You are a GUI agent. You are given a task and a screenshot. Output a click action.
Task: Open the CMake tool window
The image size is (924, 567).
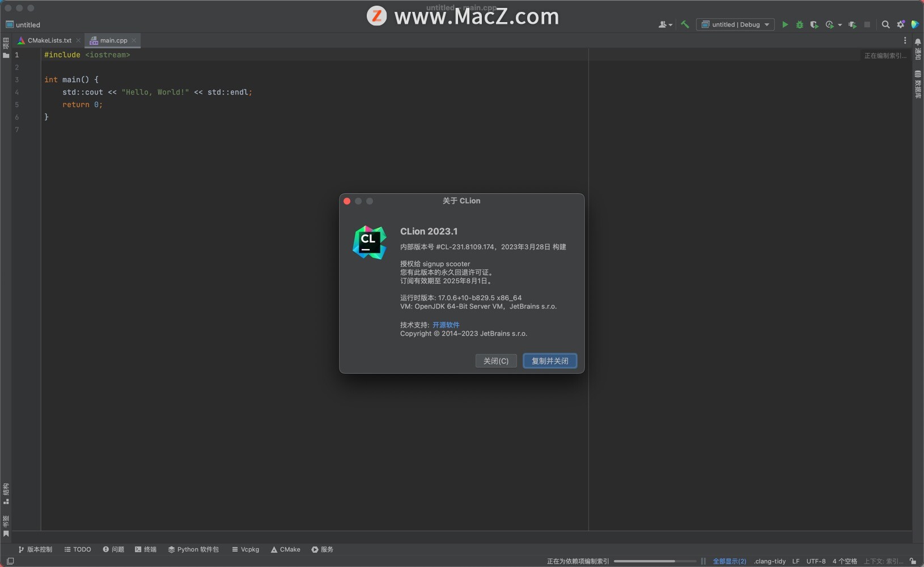pos(286,549)
